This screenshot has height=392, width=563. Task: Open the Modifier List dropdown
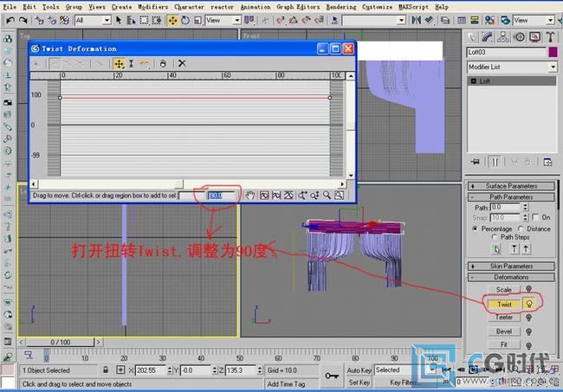pyautogui.click(x=553, y=67)
